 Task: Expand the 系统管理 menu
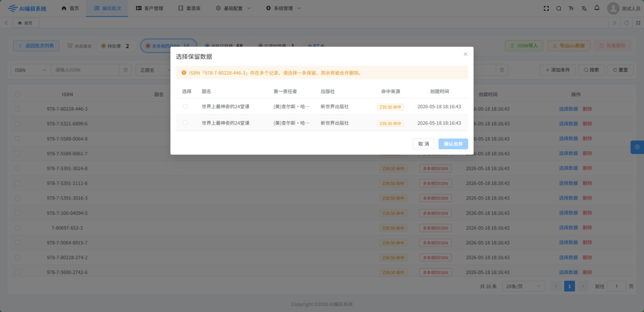[x=283, y=8]
